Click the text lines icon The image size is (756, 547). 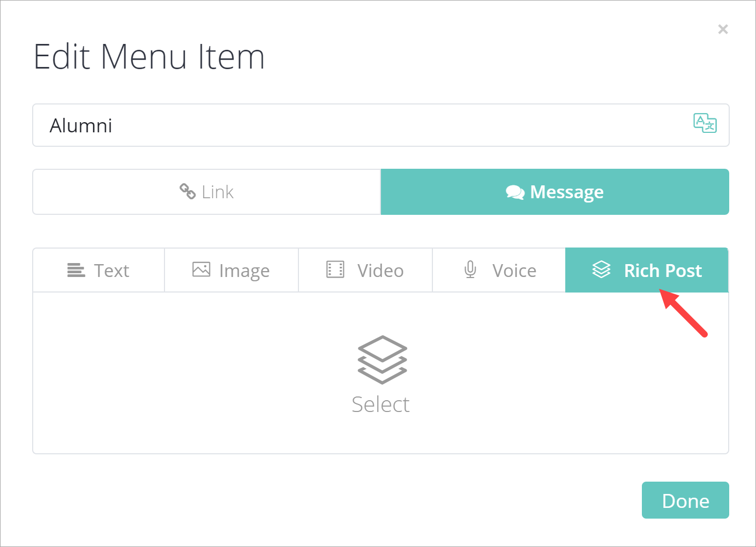pyautogui.click(x=76, y=270)
